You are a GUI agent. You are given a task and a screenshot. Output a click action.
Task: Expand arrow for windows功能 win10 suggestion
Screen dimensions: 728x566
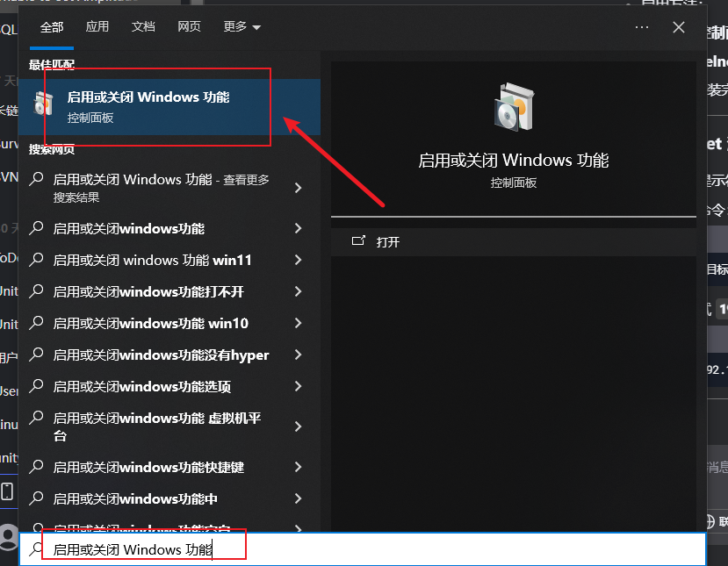(298, 323)
